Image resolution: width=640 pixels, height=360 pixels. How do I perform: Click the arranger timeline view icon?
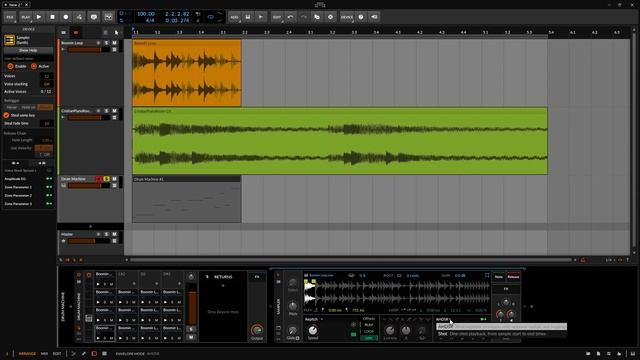pos(76,32)
